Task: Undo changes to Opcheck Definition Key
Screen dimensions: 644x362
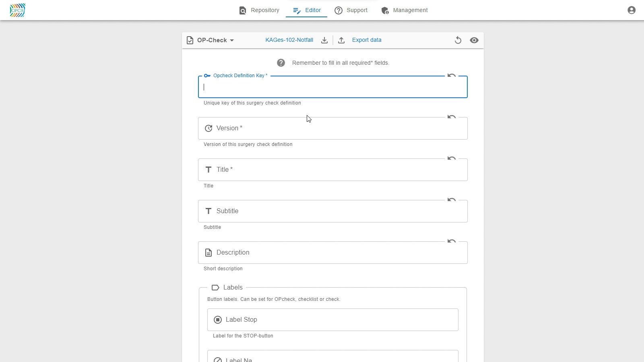Action: tap(452, 76)
